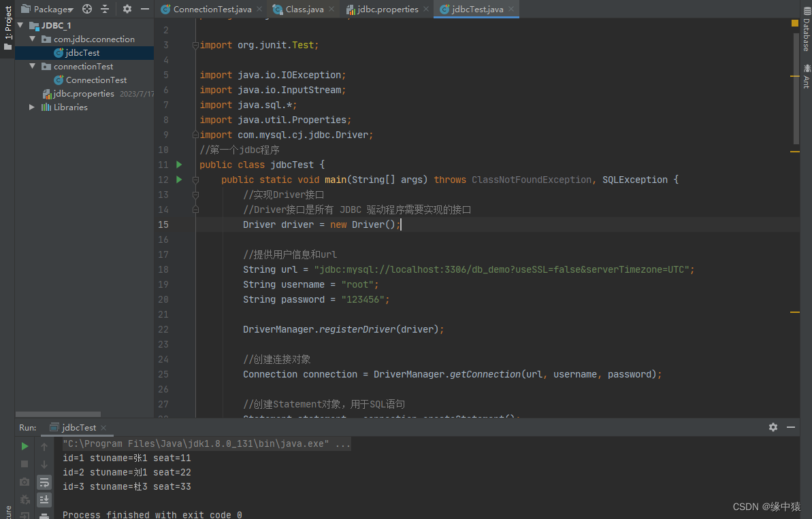
Task: Click registerDriver call on line 22
Action: point(357,330)
